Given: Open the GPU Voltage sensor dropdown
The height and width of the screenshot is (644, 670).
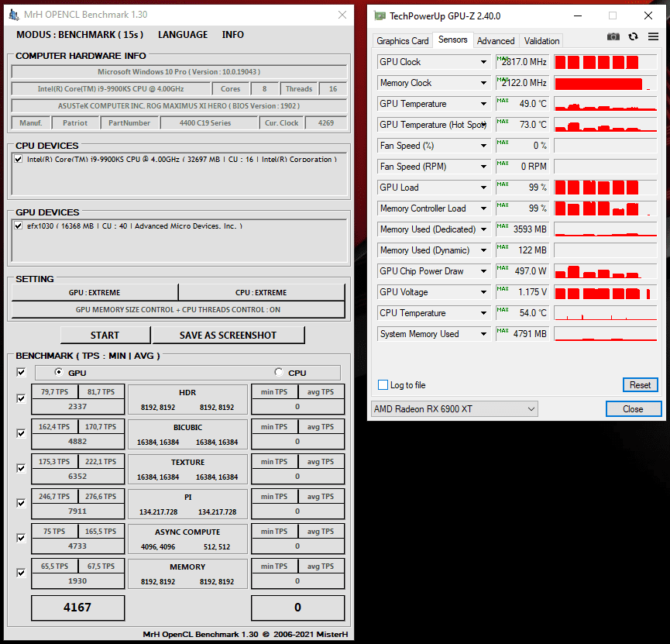Looking at the screenshot, I should [483, 292].
